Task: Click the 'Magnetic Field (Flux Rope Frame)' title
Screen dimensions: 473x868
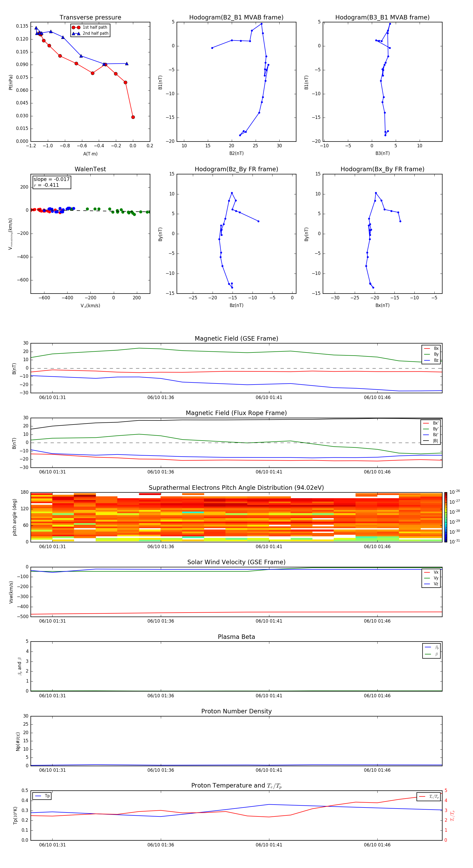Action: pyautogui.click(x=236, y=413)
